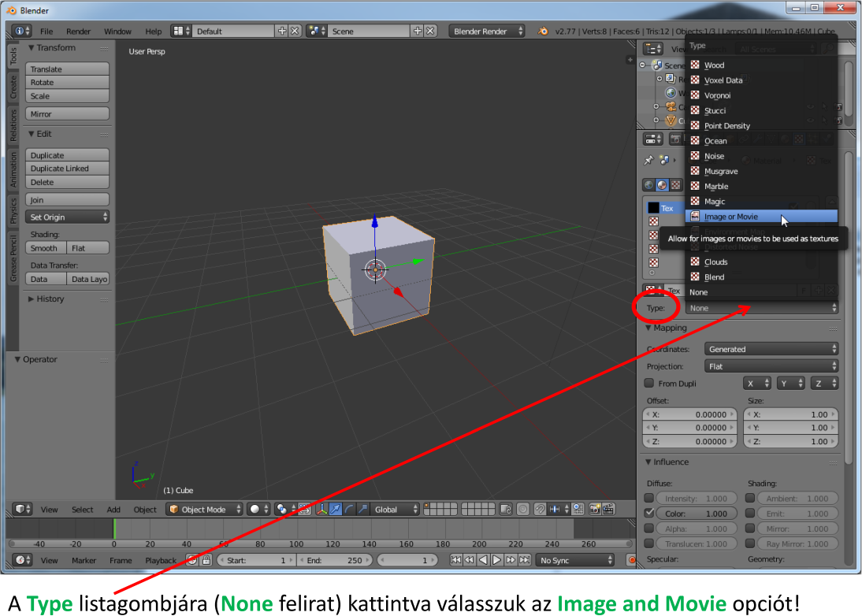Enable the From Dupli checkbox
862x616 pixels.
pos(648,383)
